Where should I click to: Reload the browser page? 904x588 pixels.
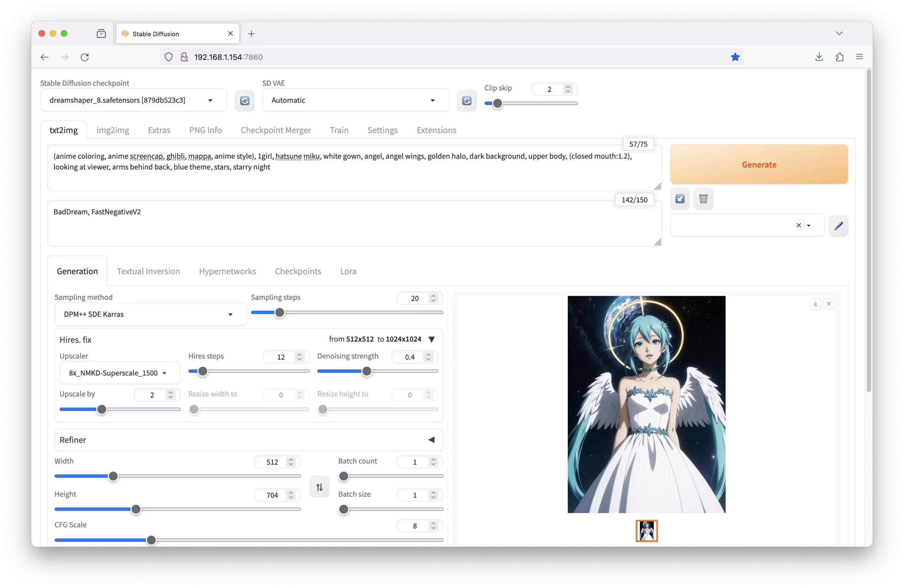[x=85, y=57]
